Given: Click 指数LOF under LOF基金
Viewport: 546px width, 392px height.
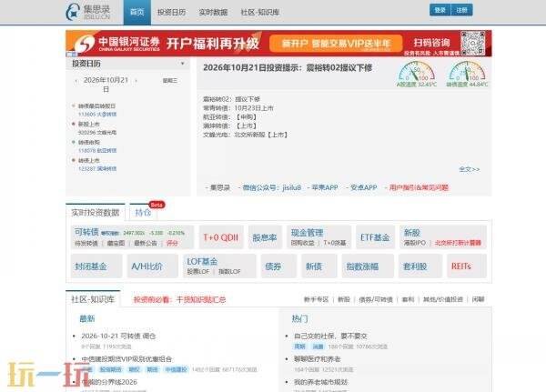Looking at the screenshot, I should tap(229, 272).
